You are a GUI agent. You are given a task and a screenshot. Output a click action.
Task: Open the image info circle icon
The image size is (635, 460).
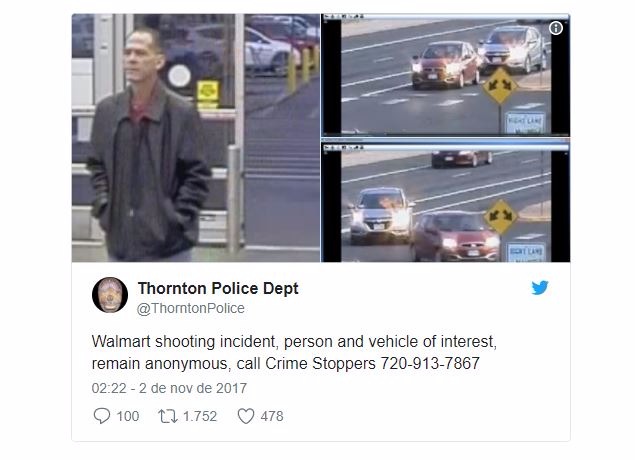(x=556, y=28)
